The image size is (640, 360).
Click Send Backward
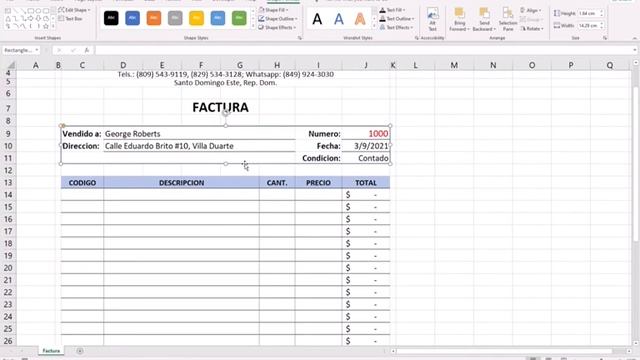(484, 20)
